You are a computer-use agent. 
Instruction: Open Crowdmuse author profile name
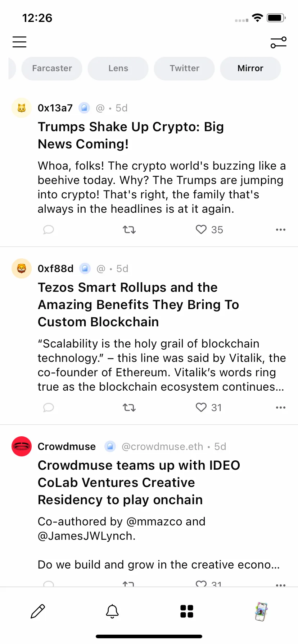tap(67, 446)
